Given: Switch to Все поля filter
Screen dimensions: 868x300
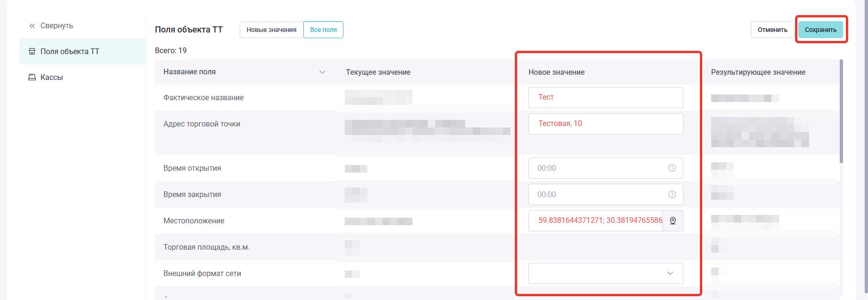Looking at the screenshot, I should click(x=323, y=30).
